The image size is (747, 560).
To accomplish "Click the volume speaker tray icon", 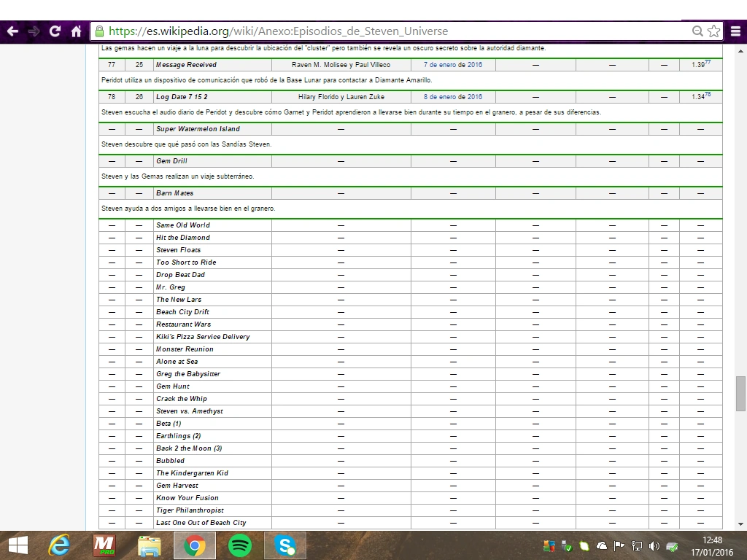I will click(654, 545).
